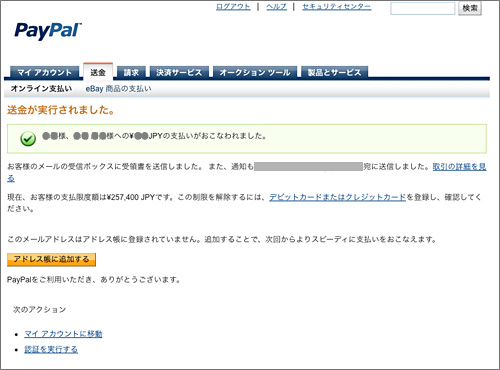
Task: Click the ログアウト link
Action: coord(233,7)
